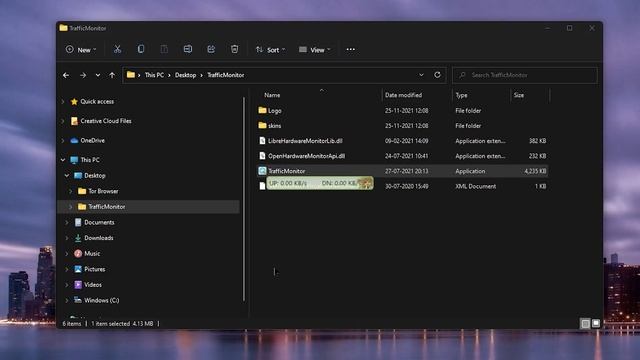This screenshot has height=360, width=640.
Task: Click the LibreHardwareMonitorLib.dll file icon
Action: 262,140
